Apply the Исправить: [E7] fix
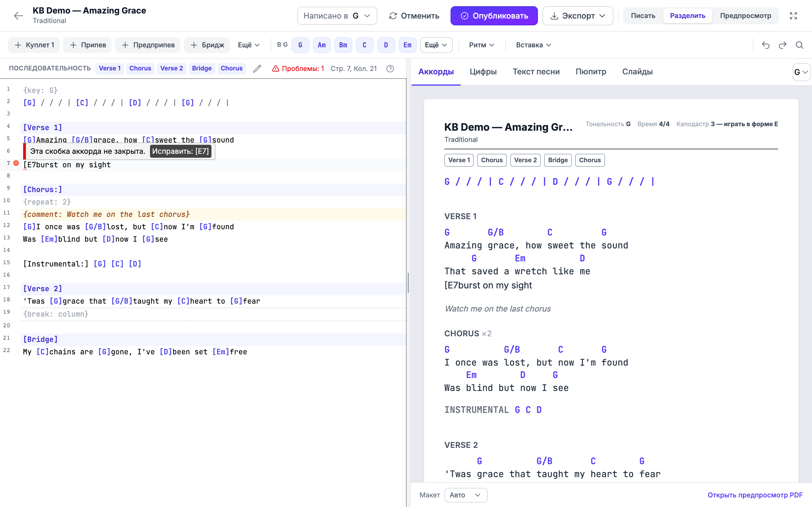 coord(180,151)
